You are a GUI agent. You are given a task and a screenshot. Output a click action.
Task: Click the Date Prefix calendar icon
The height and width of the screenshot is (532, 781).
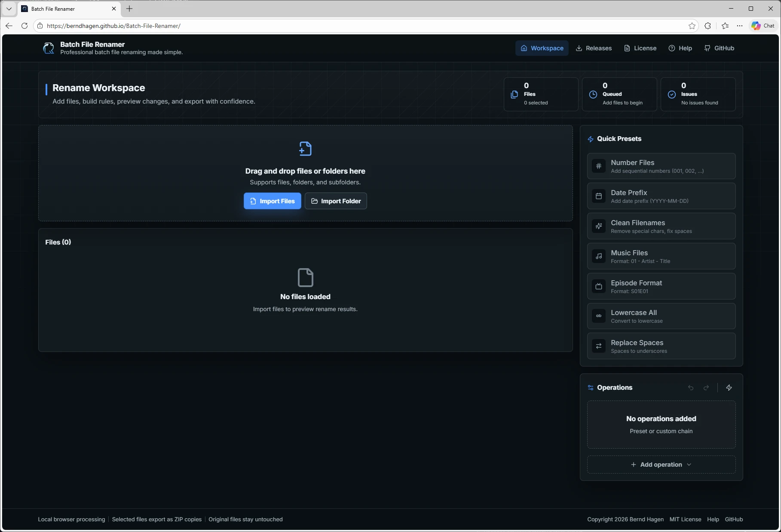point(599,196)
